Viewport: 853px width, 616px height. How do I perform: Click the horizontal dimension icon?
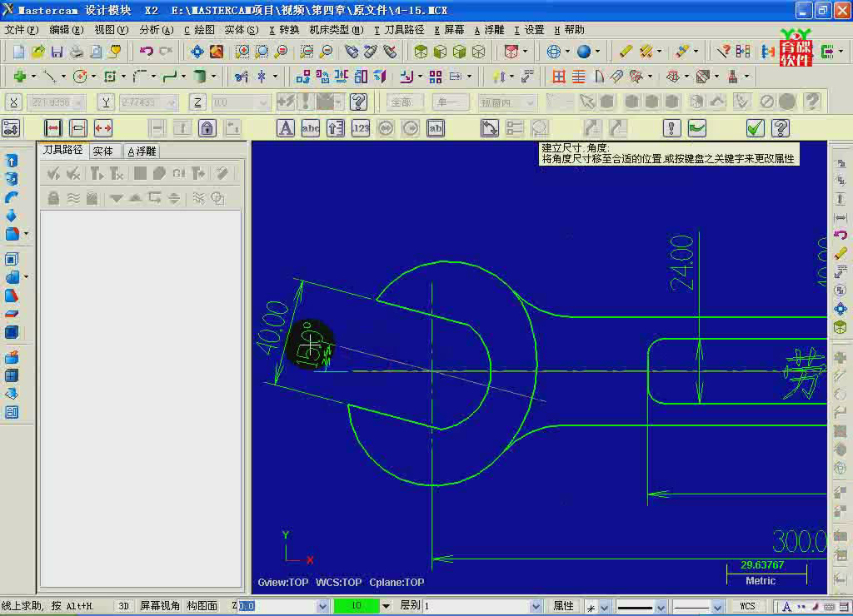(53, 128)
